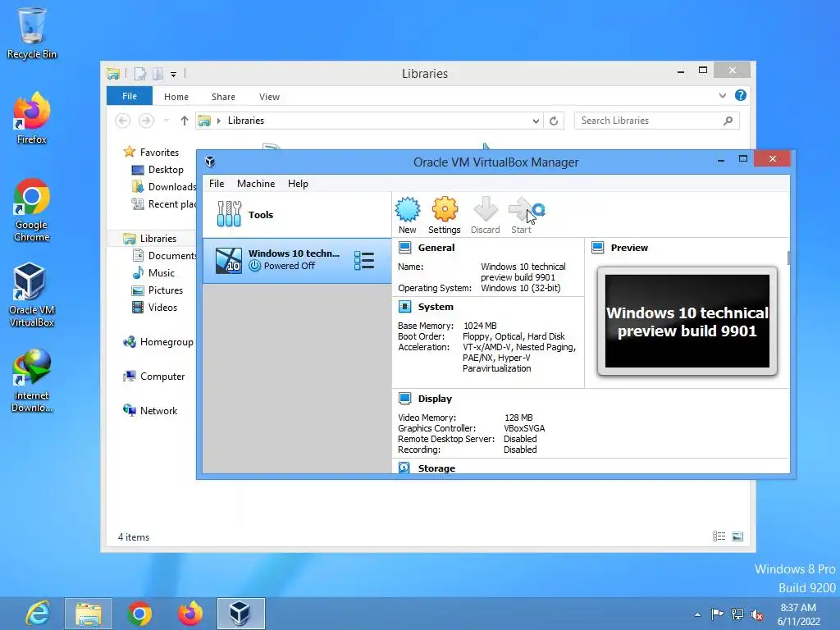This screenshot has height=630, width=840.
Task: Open the VirtualBox File menu
Action: tap(217, 184)
